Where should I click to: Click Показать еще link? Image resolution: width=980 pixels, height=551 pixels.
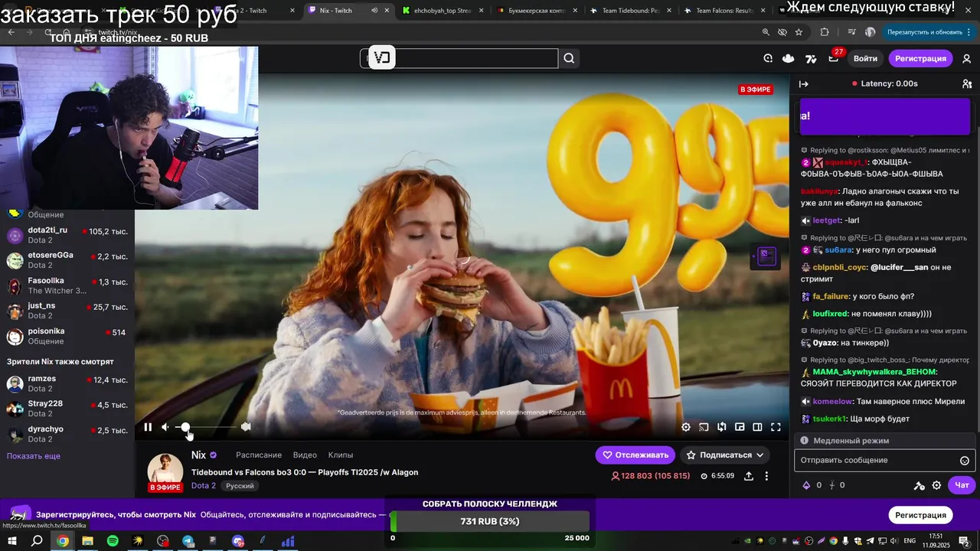coord(34,456)
